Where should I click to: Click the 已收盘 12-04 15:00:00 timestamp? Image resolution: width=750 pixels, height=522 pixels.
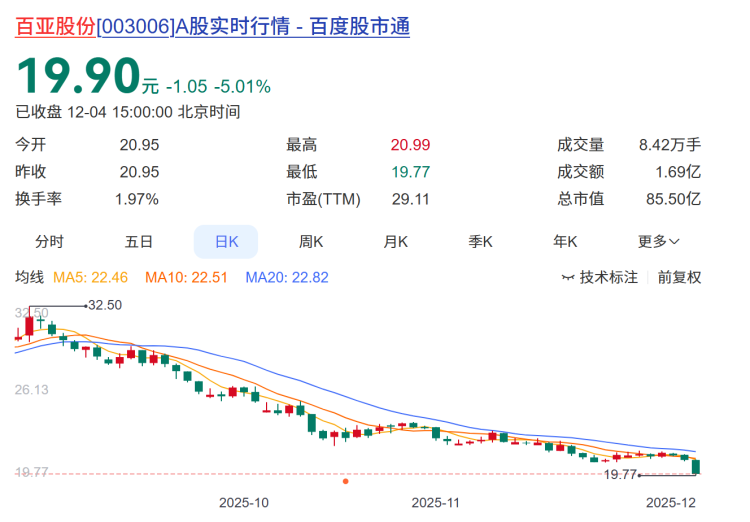click(128, 112)
